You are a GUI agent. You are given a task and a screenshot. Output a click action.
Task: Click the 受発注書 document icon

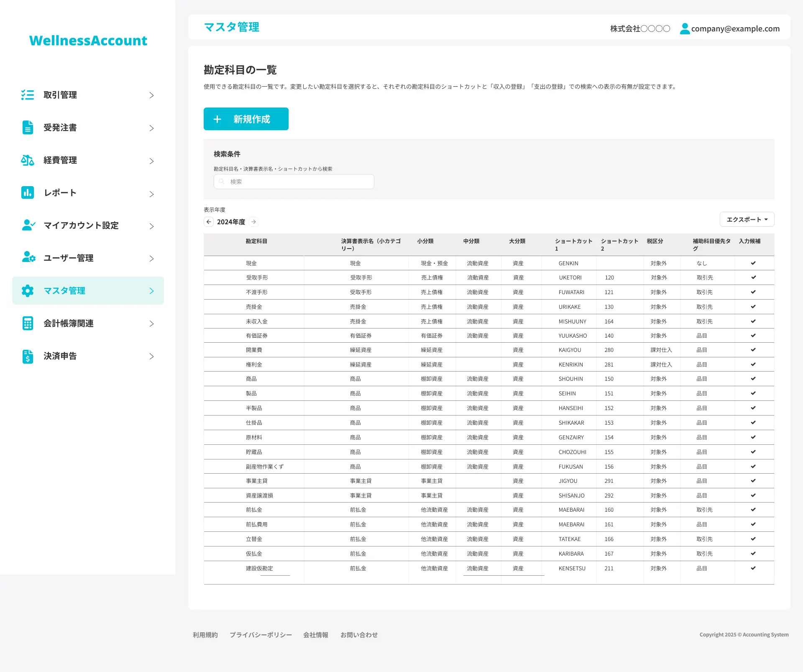pos(28,128)
